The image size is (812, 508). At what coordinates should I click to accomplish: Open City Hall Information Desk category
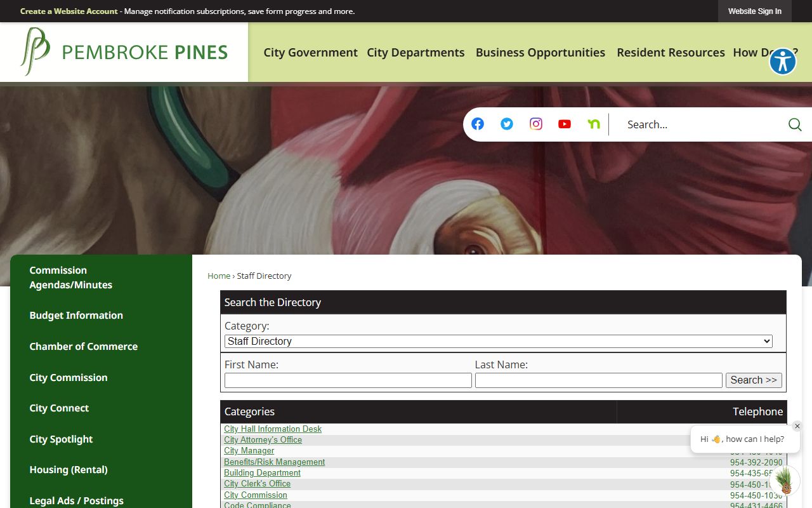273,429
